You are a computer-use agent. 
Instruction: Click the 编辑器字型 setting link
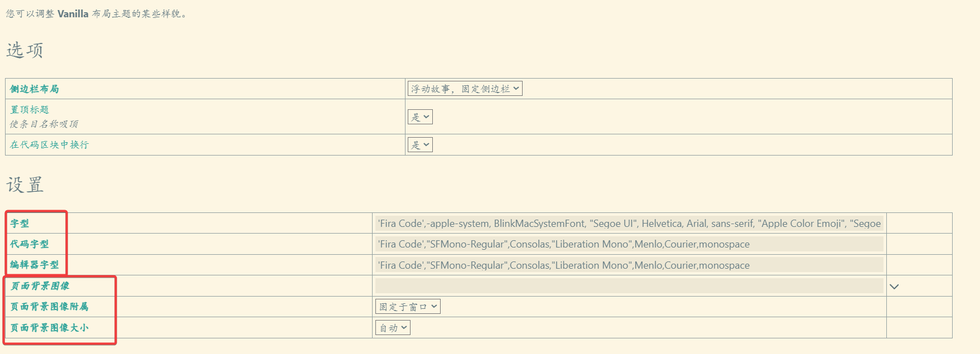[x=35, y=265]
